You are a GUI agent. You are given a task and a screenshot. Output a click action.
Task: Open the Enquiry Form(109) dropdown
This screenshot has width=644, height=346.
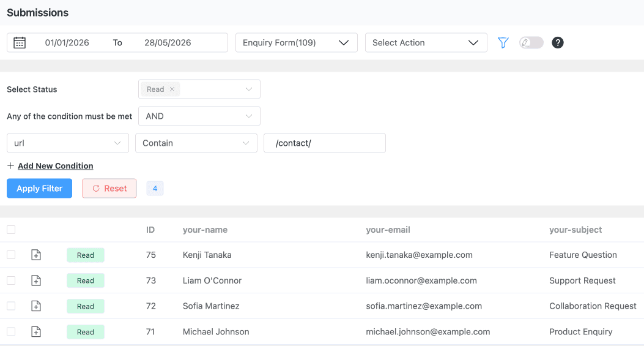point(296,43)
